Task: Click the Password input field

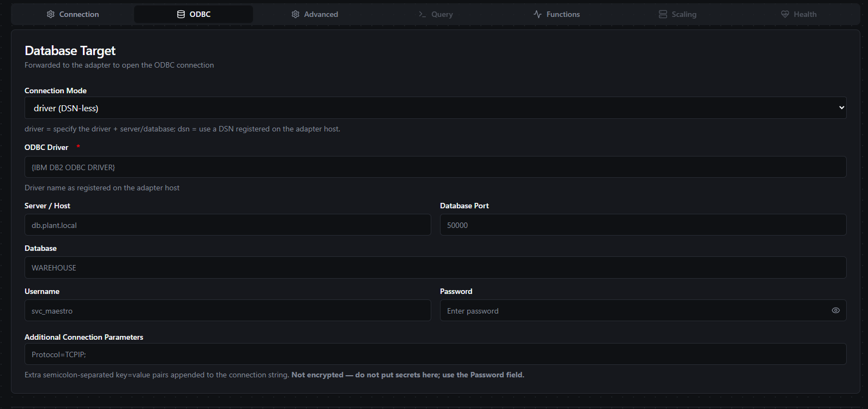Action: point(643,310)
